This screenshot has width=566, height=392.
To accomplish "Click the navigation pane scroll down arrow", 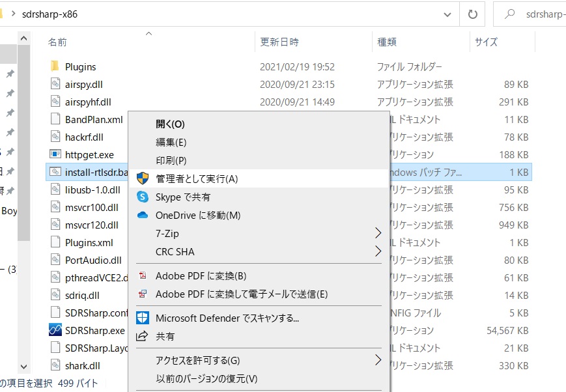I will [24, 367].
